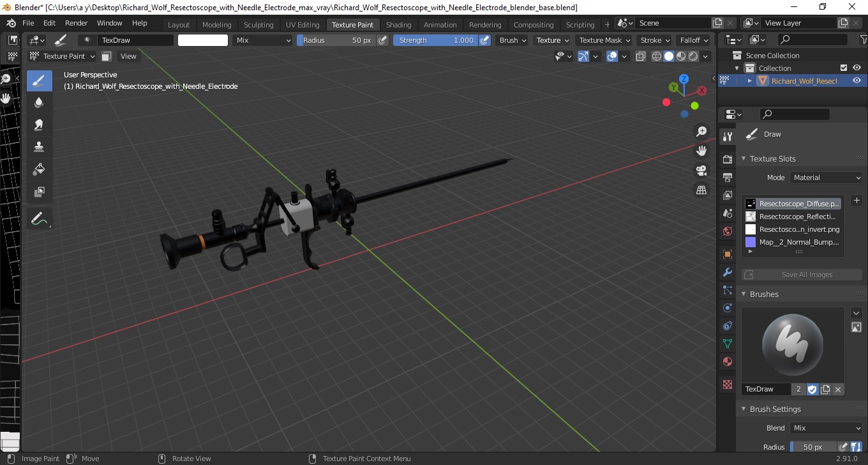Hide Collection in viewport via eye icon
Screen dimensions: 868x465
[x=857, y=68]
